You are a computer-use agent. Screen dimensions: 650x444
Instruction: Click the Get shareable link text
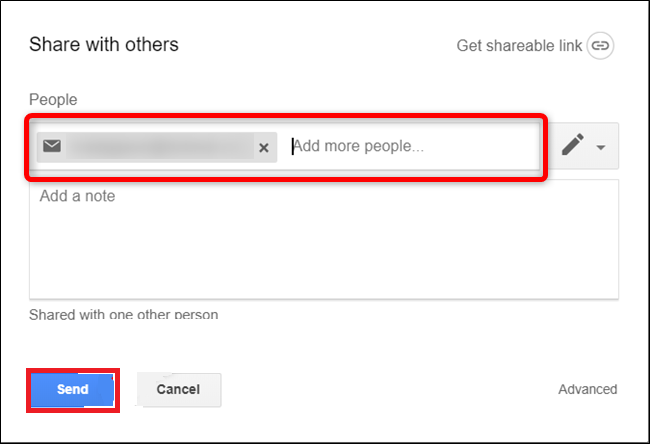tap(519, 46)
